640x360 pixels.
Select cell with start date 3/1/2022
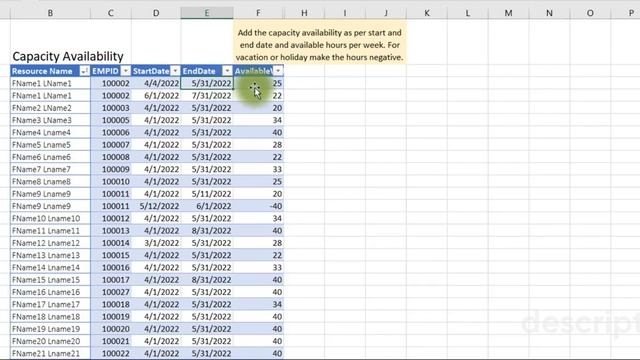tap(156, 243)
